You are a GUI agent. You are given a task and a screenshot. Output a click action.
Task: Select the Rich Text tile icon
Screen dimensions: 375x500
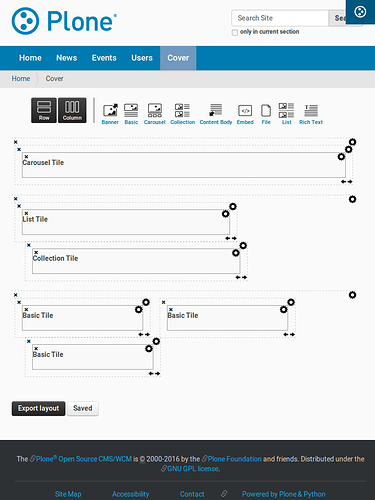point(311,114)
